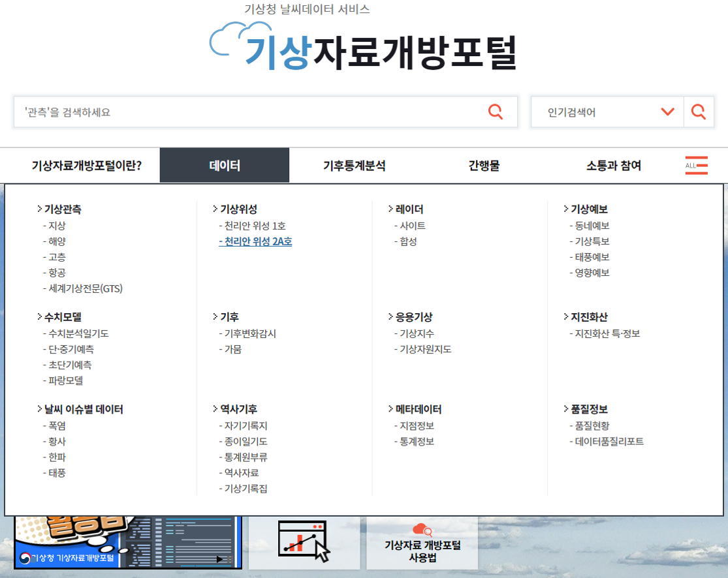The width and height of the screenshot is (728, 578).
Task: Open 파랑모델 link
Action: pos(63,381)
